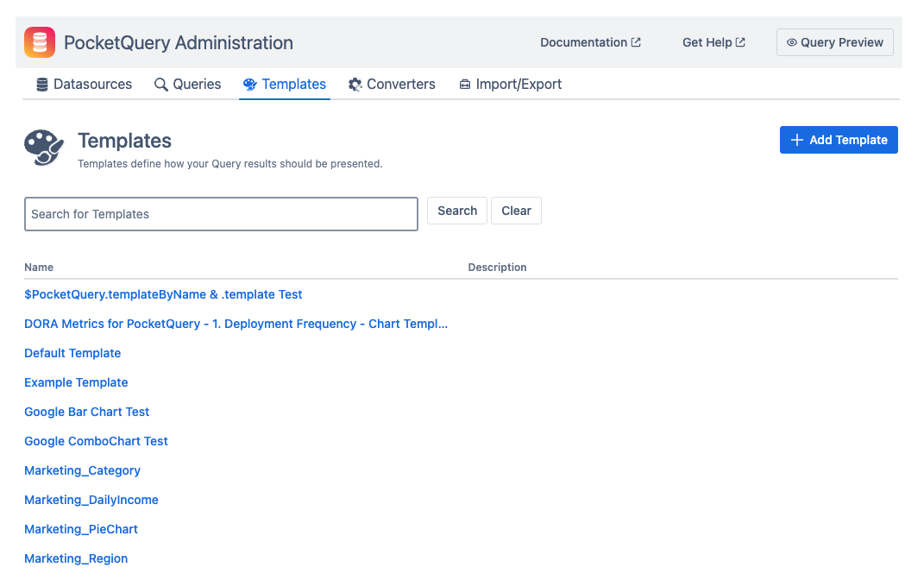924x580 pixels.
Task: Select the palette icon beside Templates tab
Action: point(249,84)
